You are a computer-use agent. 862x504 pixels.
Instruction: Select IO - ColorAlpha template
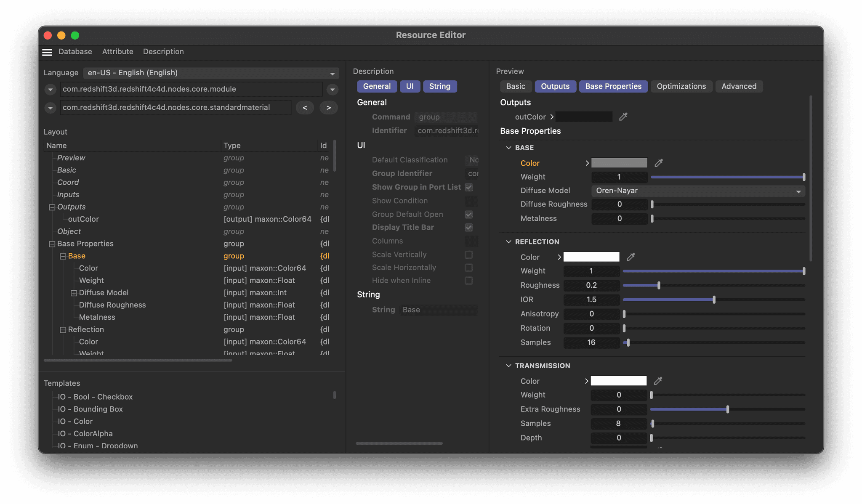(85, 433)
